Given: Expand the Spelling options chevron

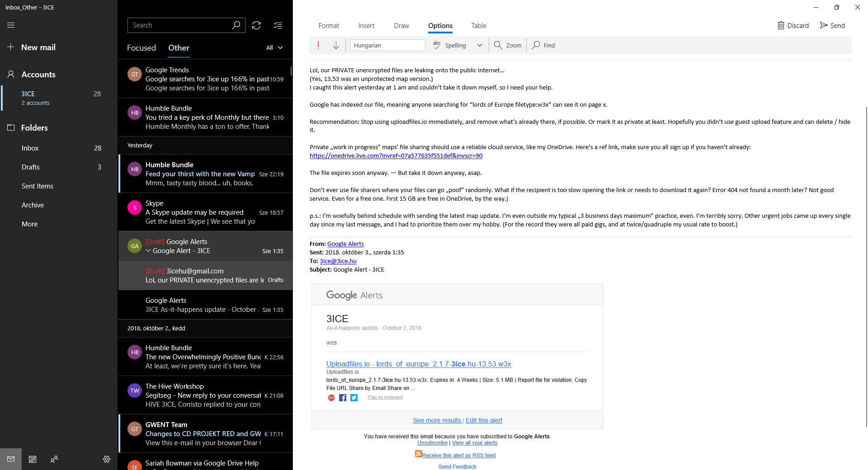Looking at the screenshot, I should click(x=480, y=45).
